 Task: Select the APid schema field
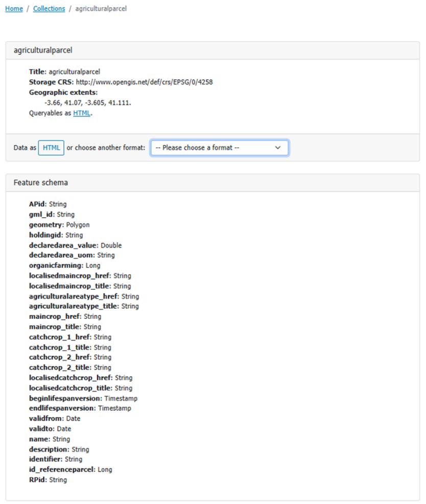pyautogui.click(x=48, y=204)
